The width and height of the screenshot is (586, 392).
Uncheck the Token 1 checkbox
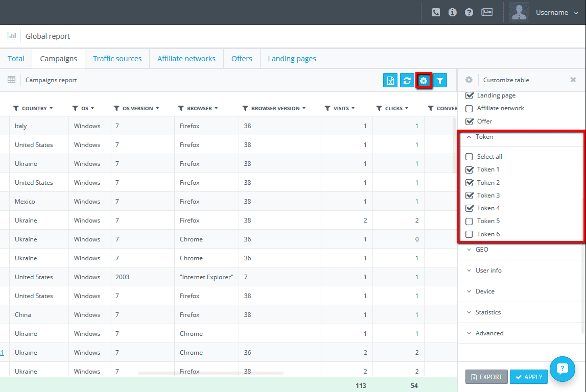tap(470, 169)
